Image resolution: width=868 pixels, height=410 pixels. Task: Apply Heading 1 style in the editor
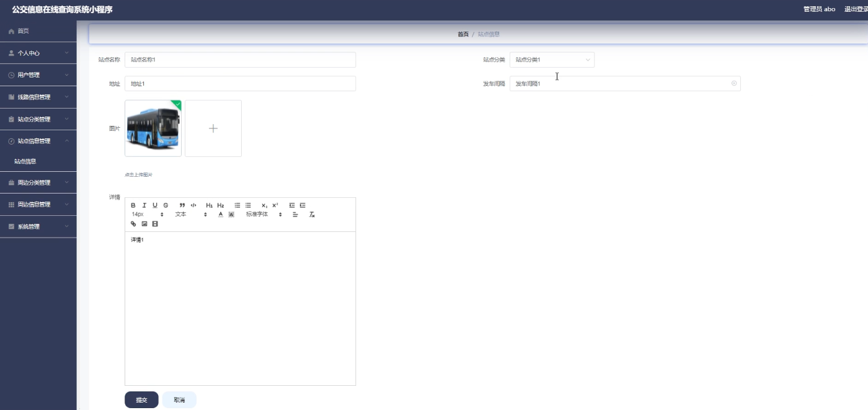click(x=209, y=205)
